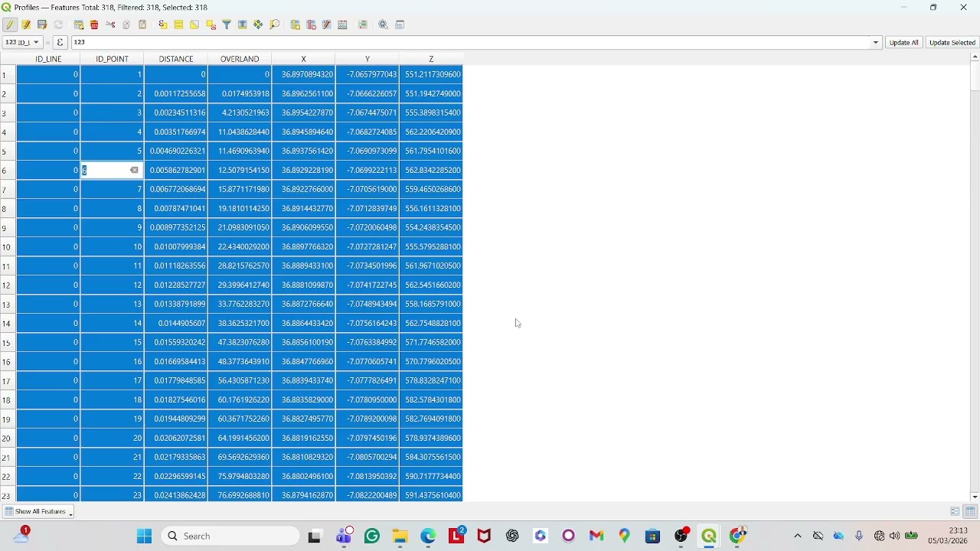Reload the table with the refresh icon

pos(58,24)
